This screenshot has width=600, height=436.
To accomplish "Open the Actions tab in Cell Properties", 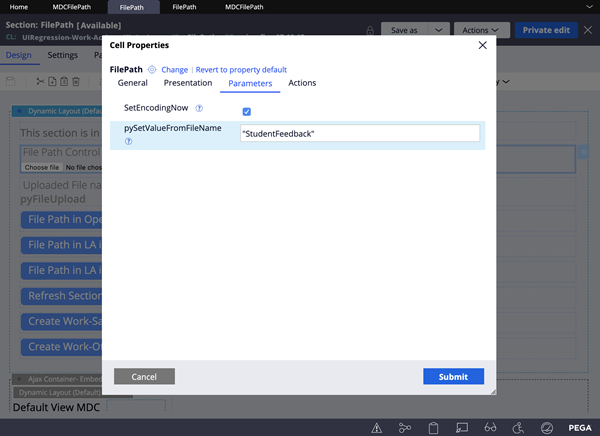I will [302, 83].
